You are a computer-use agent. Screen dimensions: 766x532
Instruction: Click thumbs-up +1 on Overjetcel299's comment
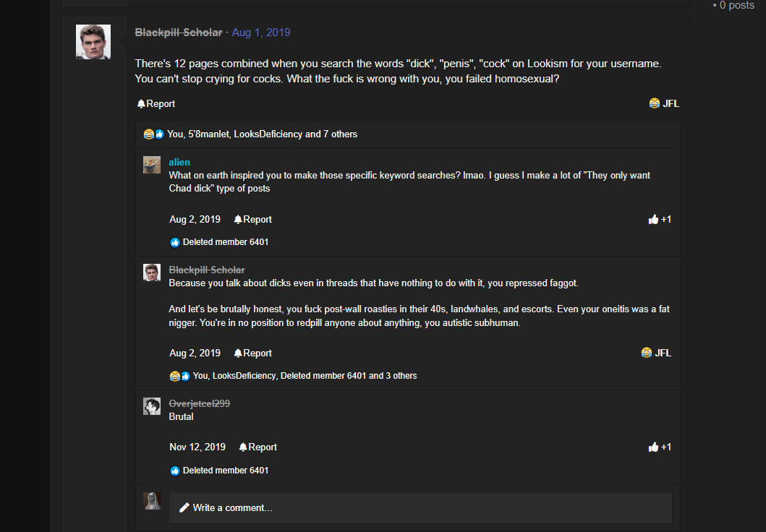coord(660,447)
